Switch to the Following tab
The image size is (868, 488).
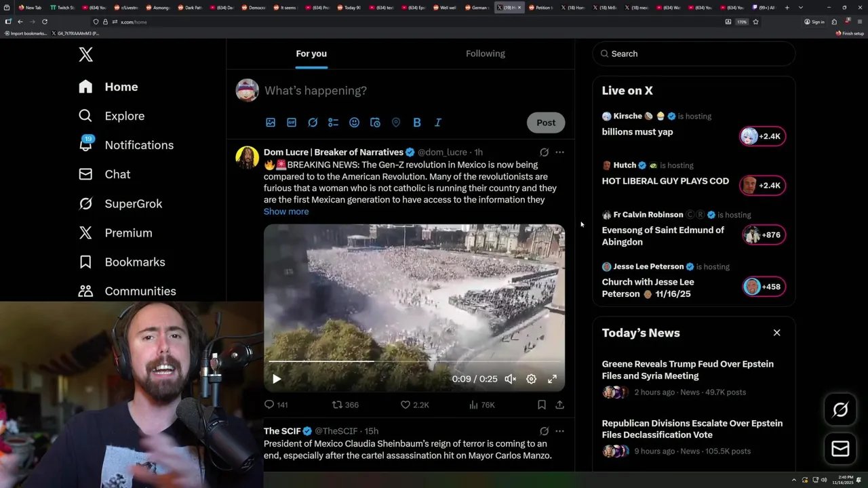coord(486,54)
